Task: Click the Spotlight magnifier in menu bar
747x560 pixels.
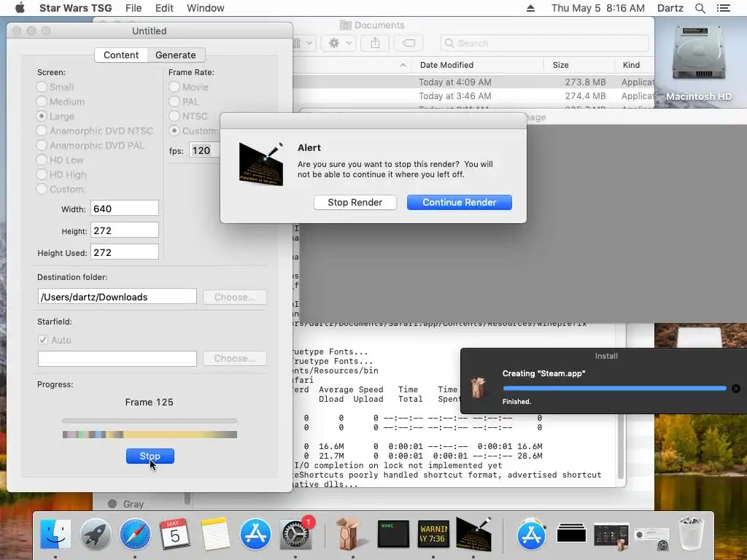Action: tap(700, 8)
